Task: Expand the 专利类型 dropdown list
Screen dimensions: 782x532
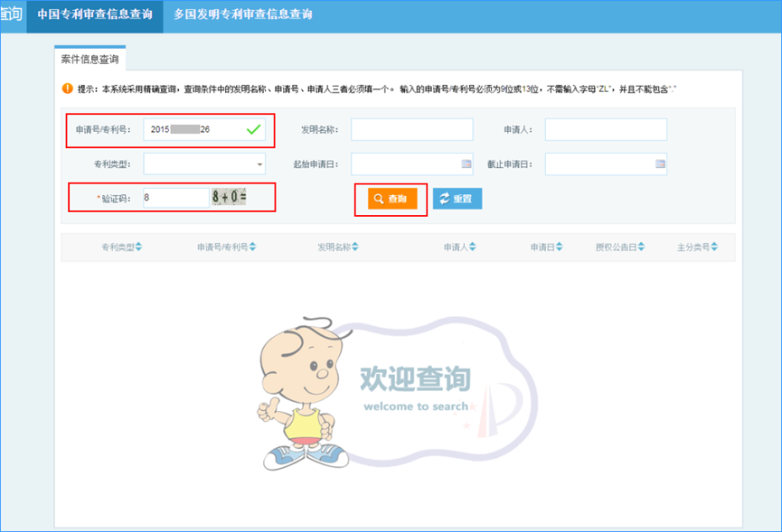Action: 260,164
